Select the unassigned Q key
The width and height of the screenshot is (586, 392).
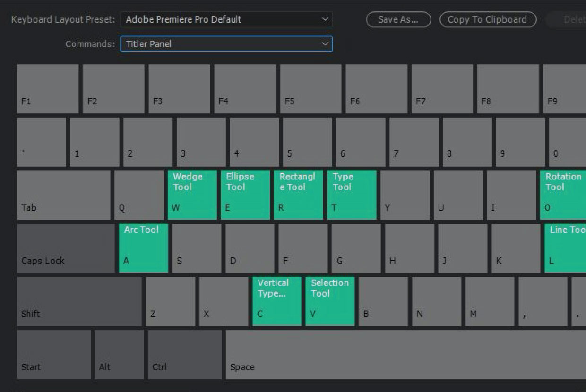pos(139,195)
